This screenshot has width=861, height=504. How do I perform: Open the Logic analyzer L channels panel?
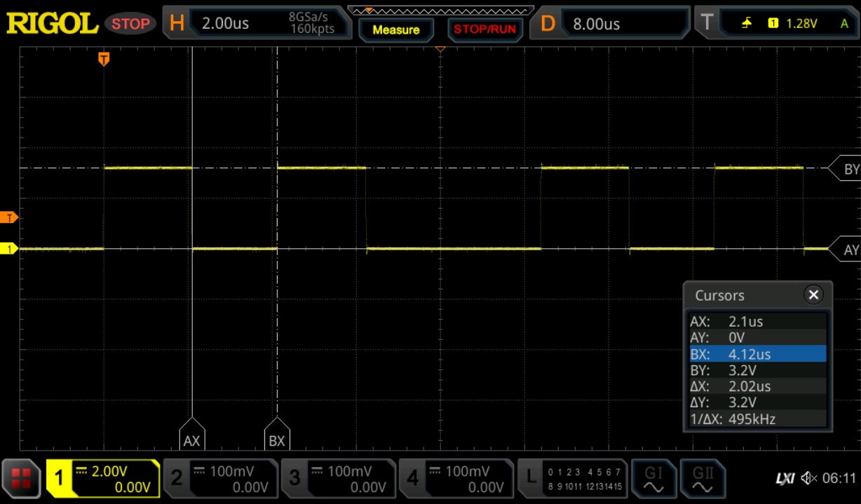pyautogui.click(x=573, y=479)
